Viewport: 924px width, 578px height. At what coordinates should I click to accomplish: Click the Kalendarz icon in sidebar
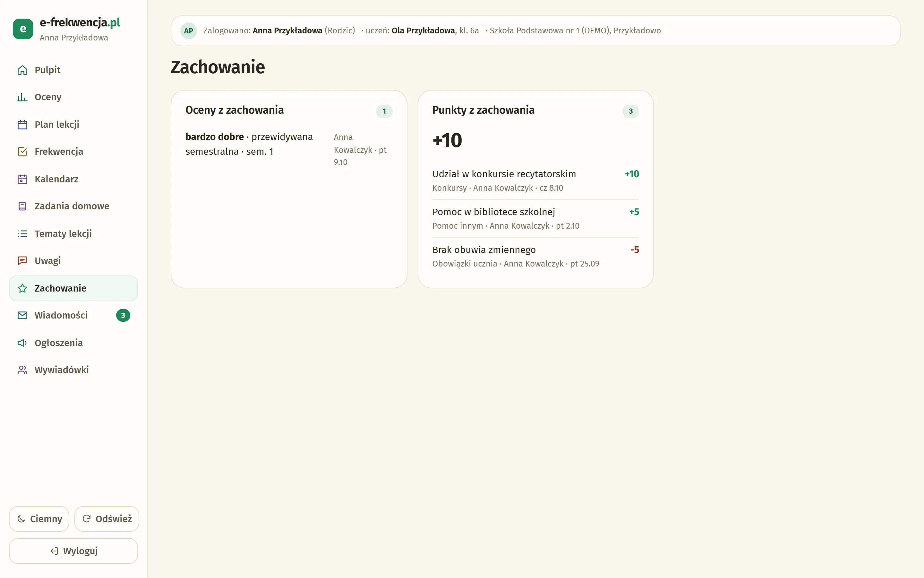point(22,179)
